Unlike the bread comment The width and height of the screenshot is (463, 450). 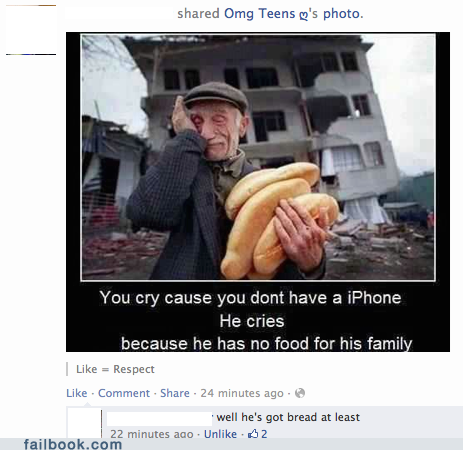pyautogui.click(x=220, y=434)
